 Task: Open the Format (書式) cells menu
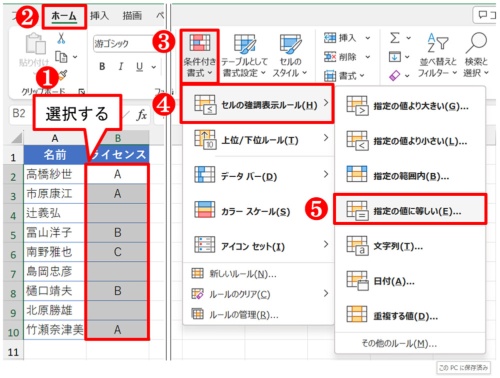[344, 76]
